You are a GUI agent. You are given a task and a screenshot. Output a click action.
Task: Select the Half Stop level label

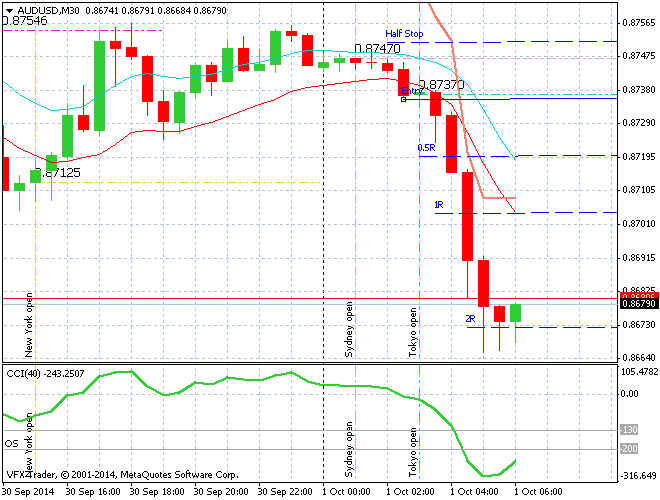click(405, 33)
